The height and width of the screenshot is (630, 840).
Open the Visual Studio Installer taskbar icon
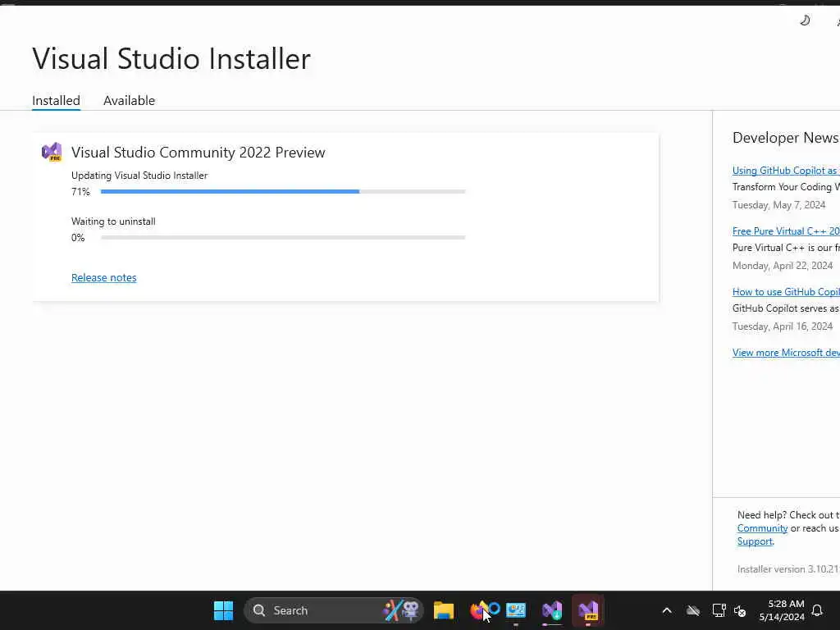click(x=552, y=610)
